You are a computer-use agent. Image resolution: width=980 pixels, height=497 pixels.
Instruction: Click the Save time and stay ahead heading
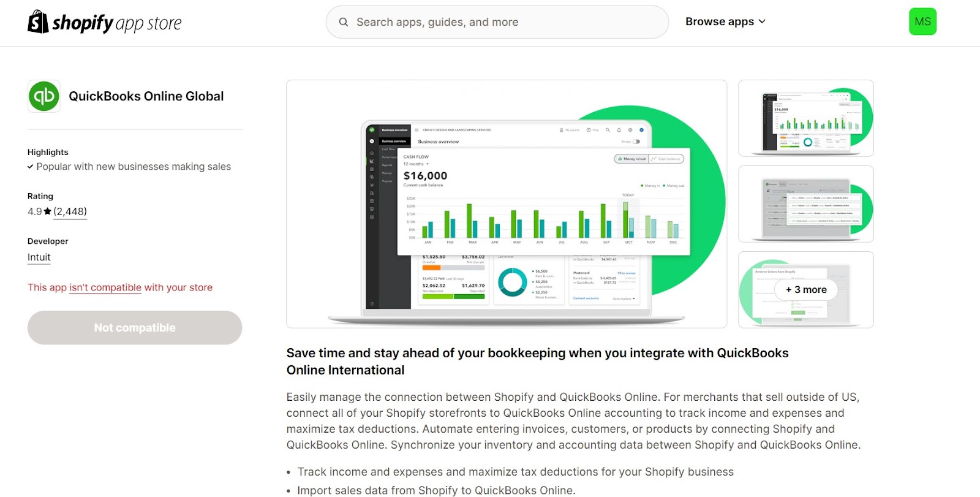tap(538, 362)
